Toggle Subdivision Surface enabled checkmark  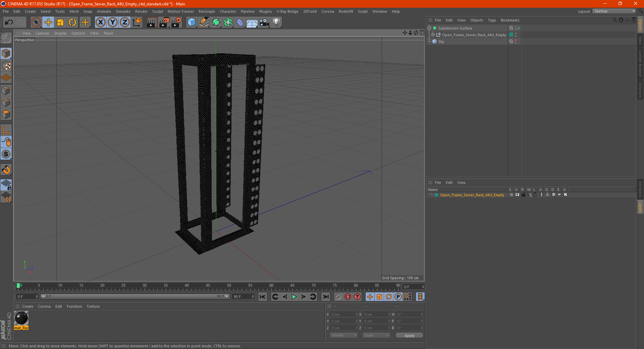click(519, 28)
